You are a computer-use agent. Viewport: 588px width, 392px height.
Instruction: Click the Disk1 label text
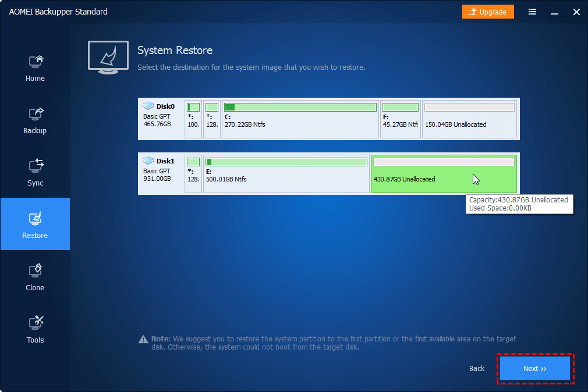point(165,161)
